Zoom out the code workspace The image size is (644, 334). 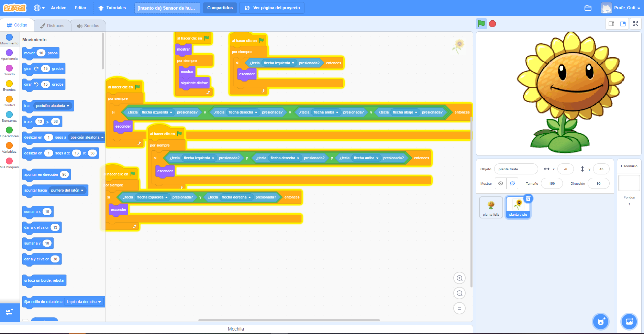[459, 293]
